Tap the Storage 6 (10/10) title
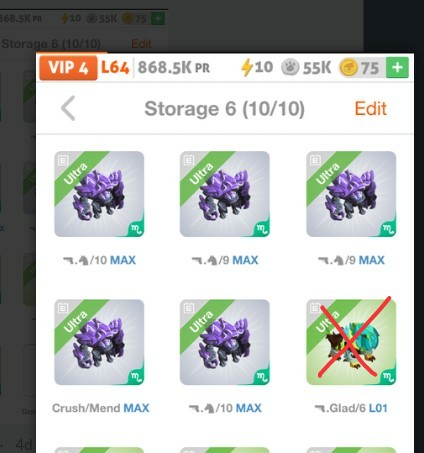 pyautogui.click(x=224, y=109)
